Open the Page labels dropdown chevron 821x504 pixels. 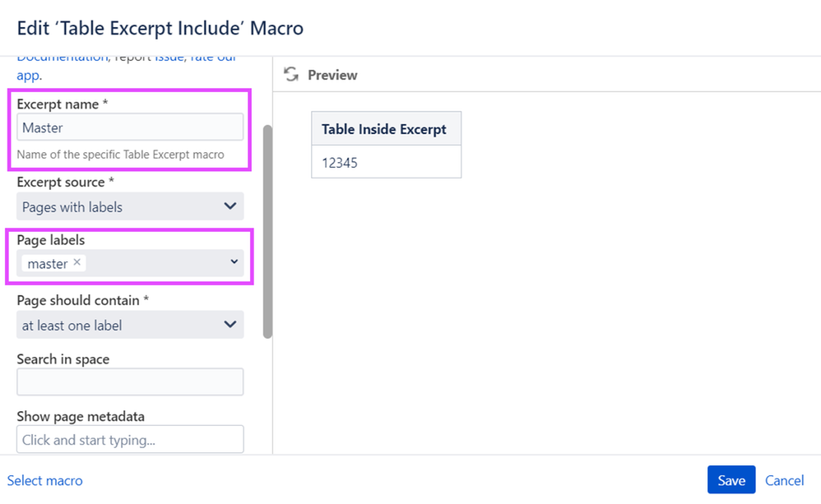coord(234,261)
